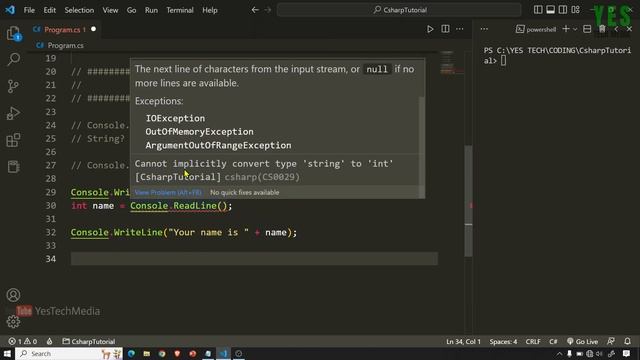Split the editor to the right
640x360 pixels.
pos(445,29)
